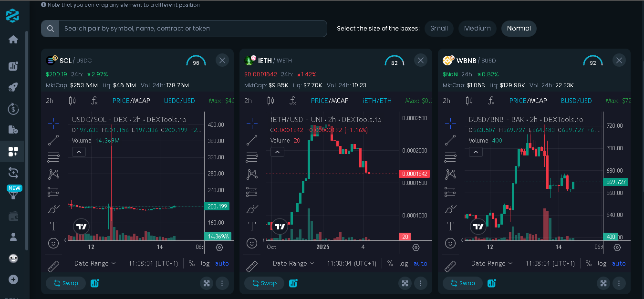644x299 pixels.
Task: Open Date Range dropdown on iETH chart
Action: [293, 263]
